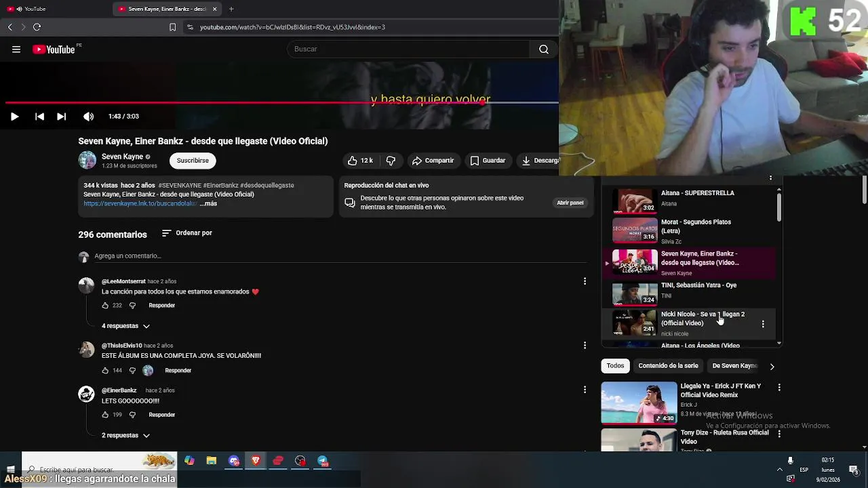Show hidden system tray icons
Image resolution: width=868 pixels, height=488 pixels.
point(779,470)
